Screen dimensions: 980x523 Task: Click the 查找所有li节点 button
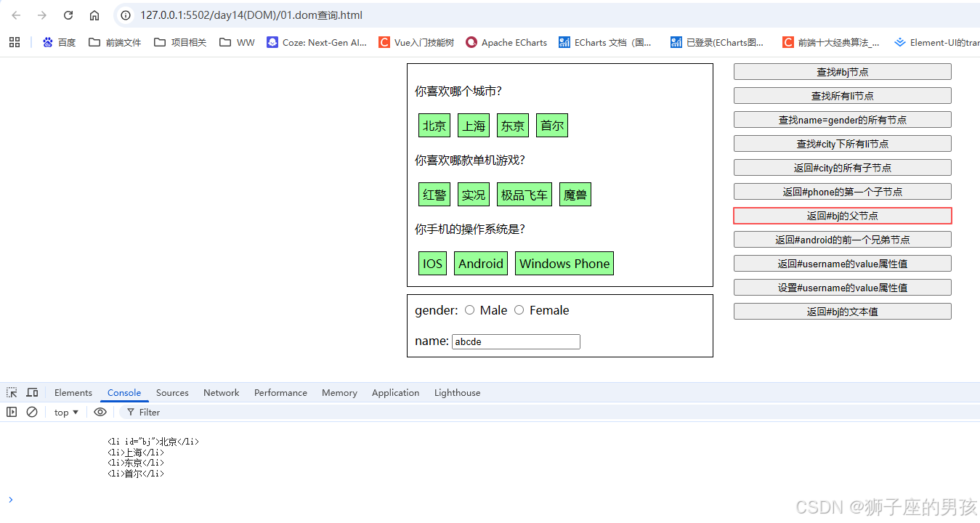coord(842,95)
